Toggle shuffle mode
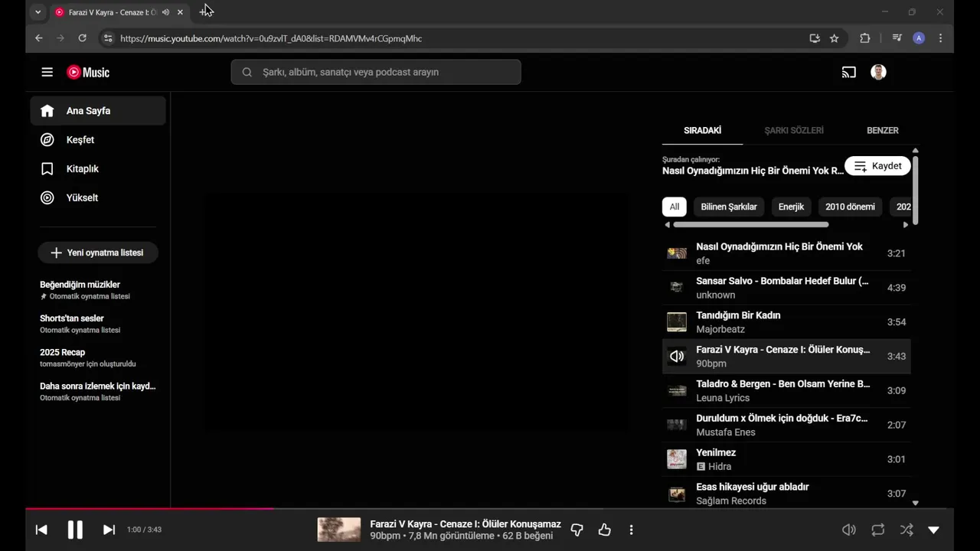 tap(906, 530)
